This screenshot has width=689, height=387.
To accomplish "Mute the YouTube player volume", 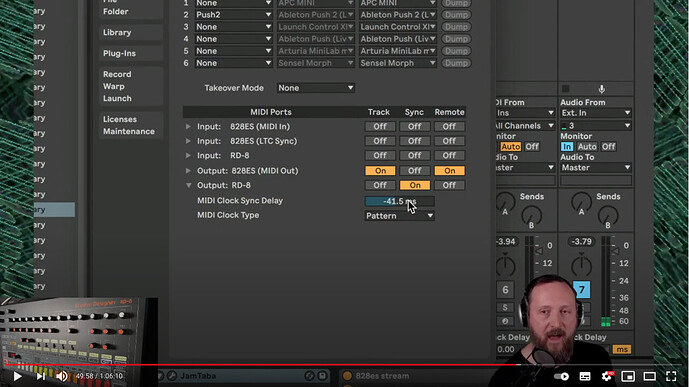I will [62, 376].
